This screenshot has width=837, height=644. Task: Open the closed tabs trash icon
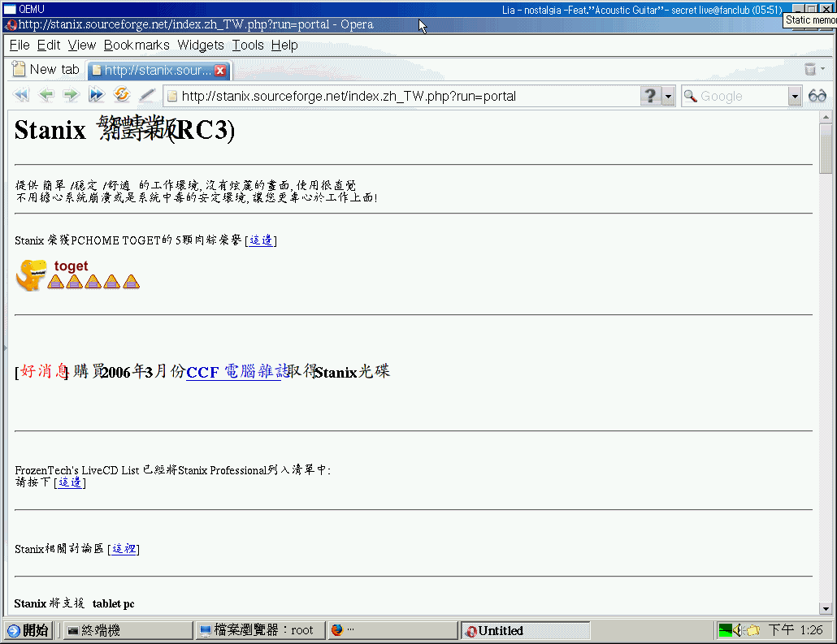(809, 70)
